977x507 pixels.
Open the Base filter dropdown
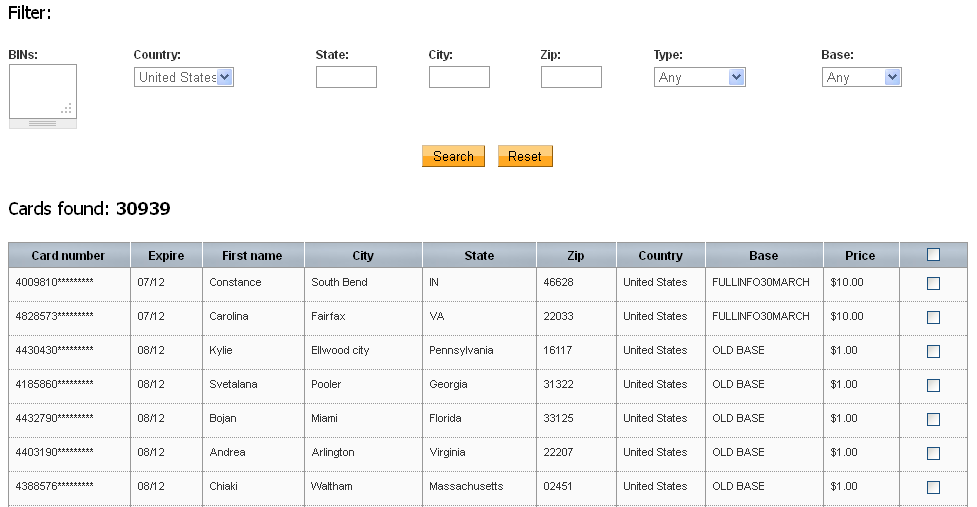861,77
